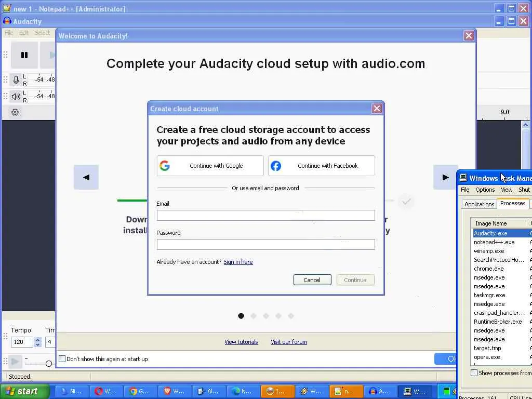This screenshot has height=399, width=532.
Task: Switch to Opera taskbar button
Action: tap(106, 392)
